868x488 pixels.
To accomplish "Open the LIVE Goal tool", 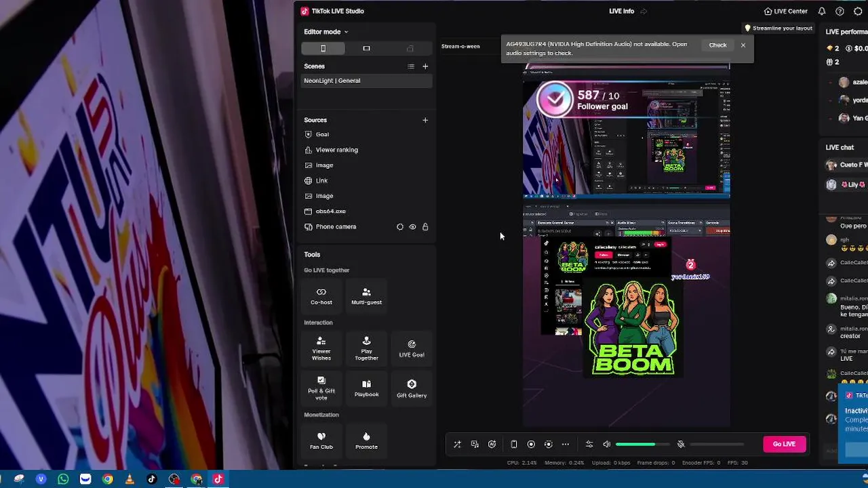I will click(412, 348).
